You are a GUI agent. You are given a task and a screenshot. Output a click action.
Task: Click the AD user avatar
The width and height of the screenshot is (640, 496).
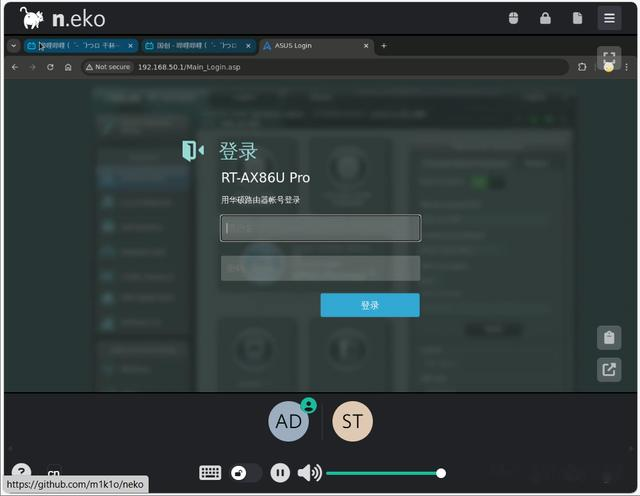click(x=289, y=421)
